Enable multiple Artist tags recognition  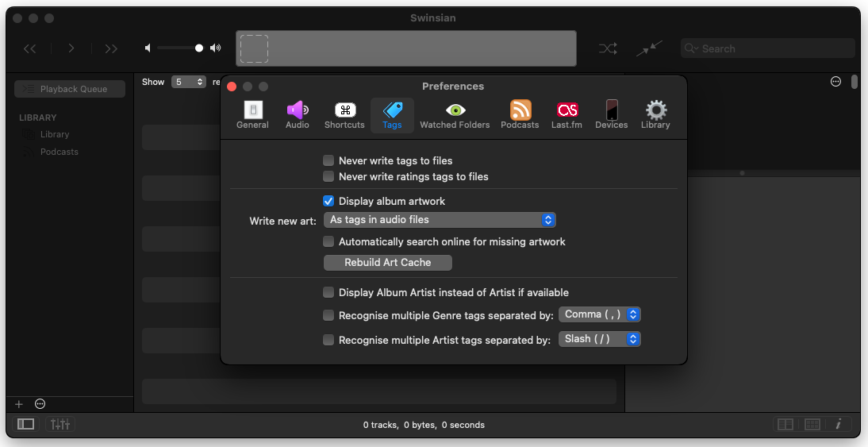[328, 340]
